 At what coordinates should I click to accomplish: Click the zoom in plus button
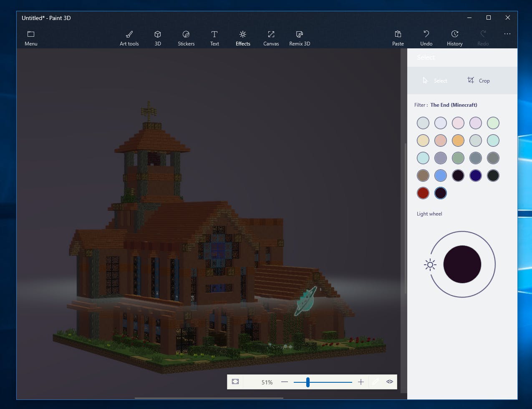click(x=361, y=382)
